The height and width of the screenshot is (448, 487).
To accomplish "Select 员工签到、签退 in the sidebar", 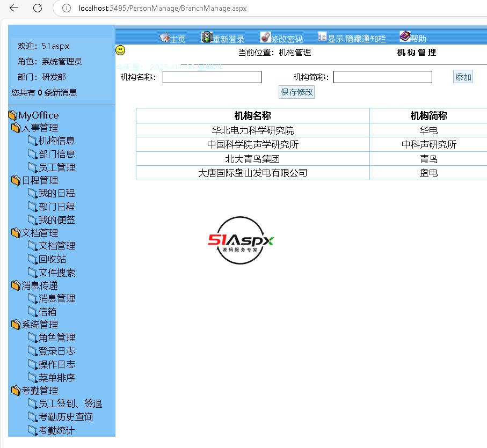I will [70, 404].
